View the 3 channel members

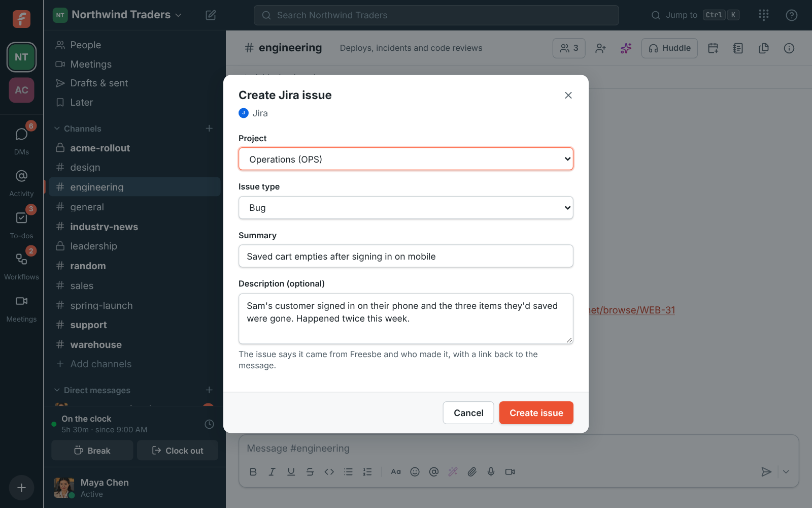coord(569,48)
